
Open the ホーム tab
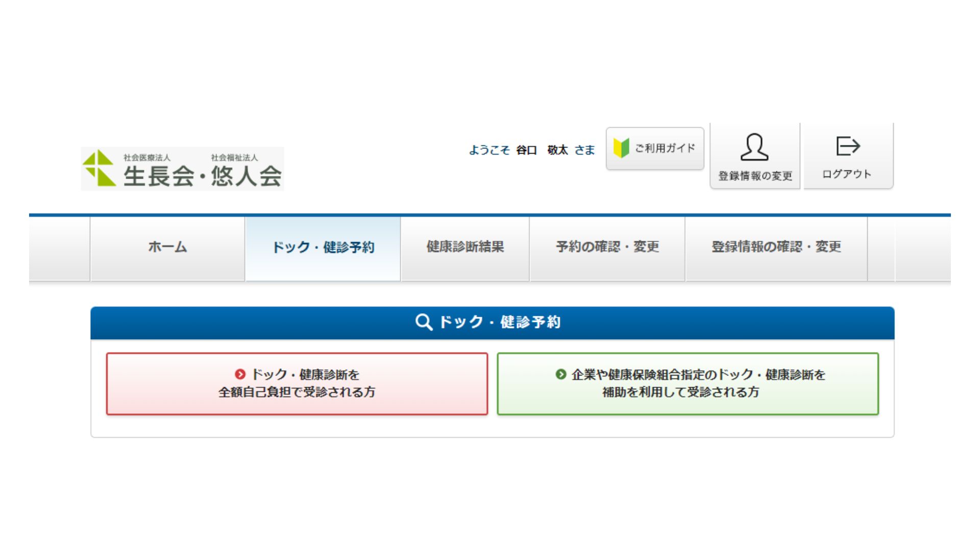click(x=167, y=247)
